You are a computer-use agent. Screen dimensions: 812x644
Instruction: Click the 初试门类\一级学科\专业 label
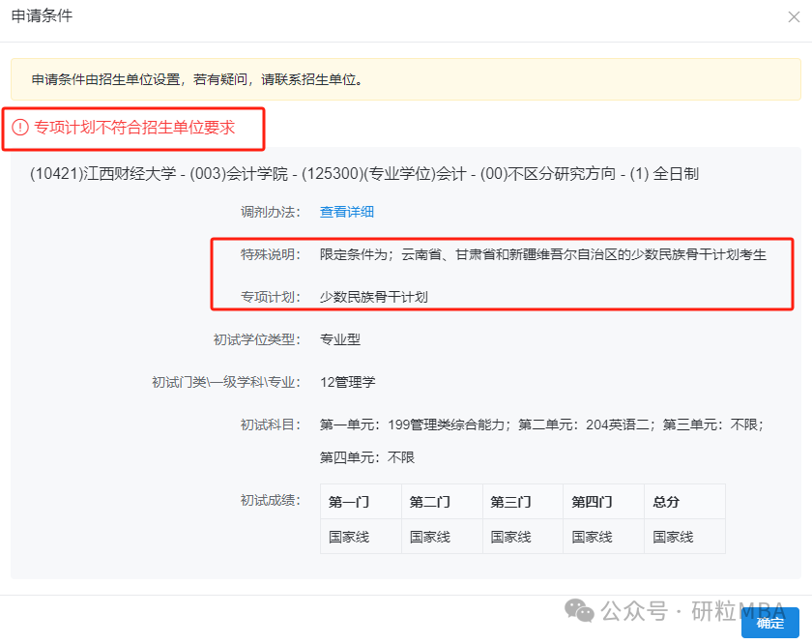click(x=226, y=382)
